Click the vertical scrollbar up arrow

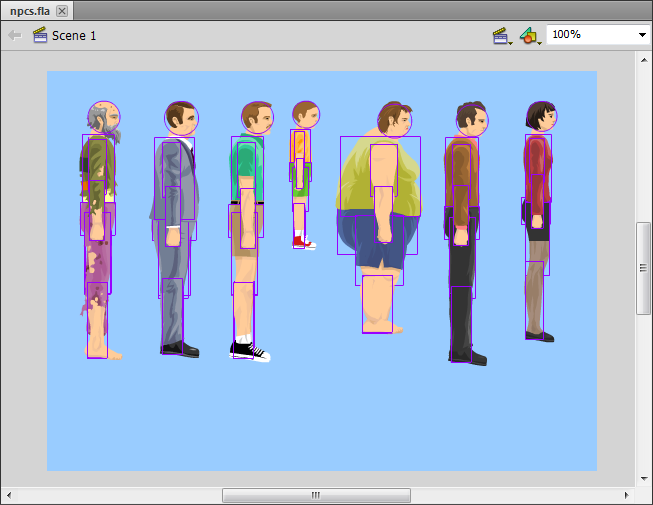point(644,60)
